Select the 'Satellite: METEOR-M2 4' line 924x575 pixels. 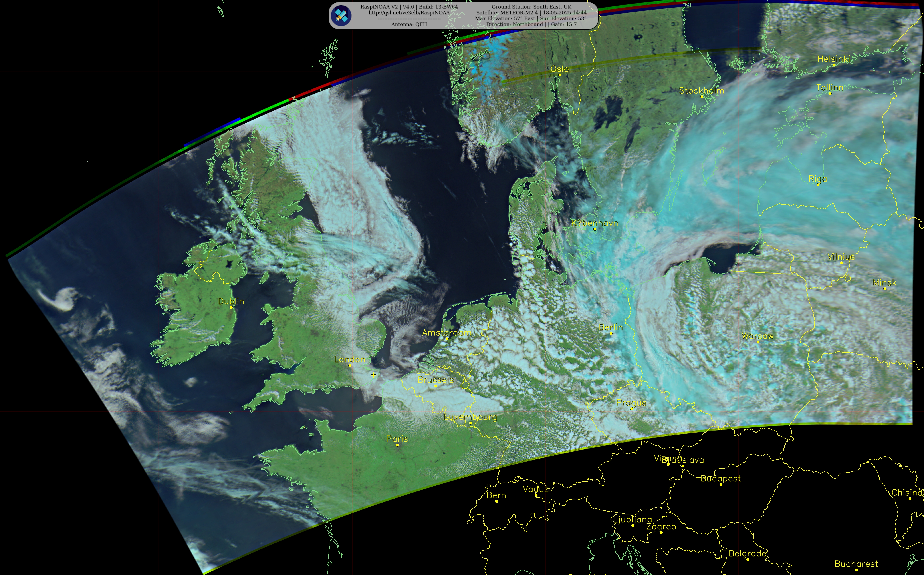(x=531, y=13)
